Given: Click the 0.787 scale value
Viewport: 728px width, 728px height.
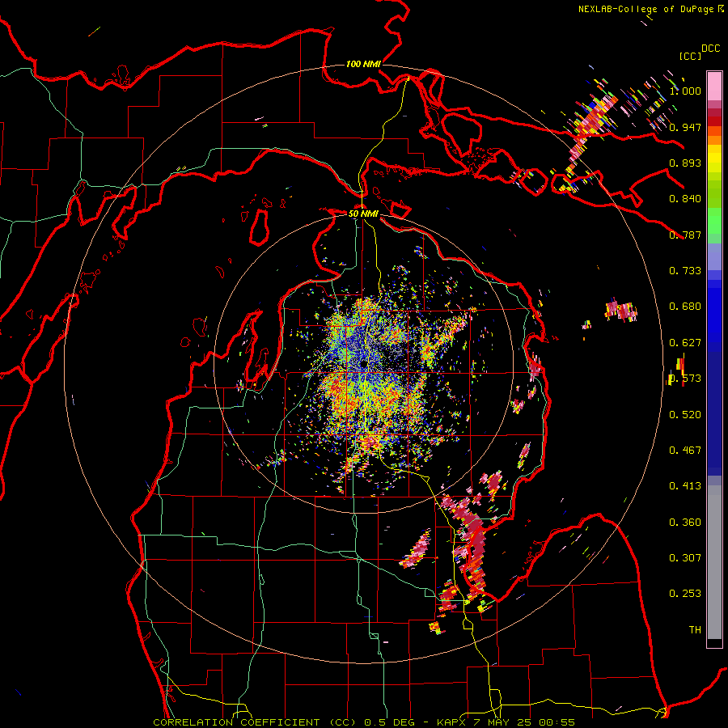Looking at the screenshot, I should [x=685, y=235].
